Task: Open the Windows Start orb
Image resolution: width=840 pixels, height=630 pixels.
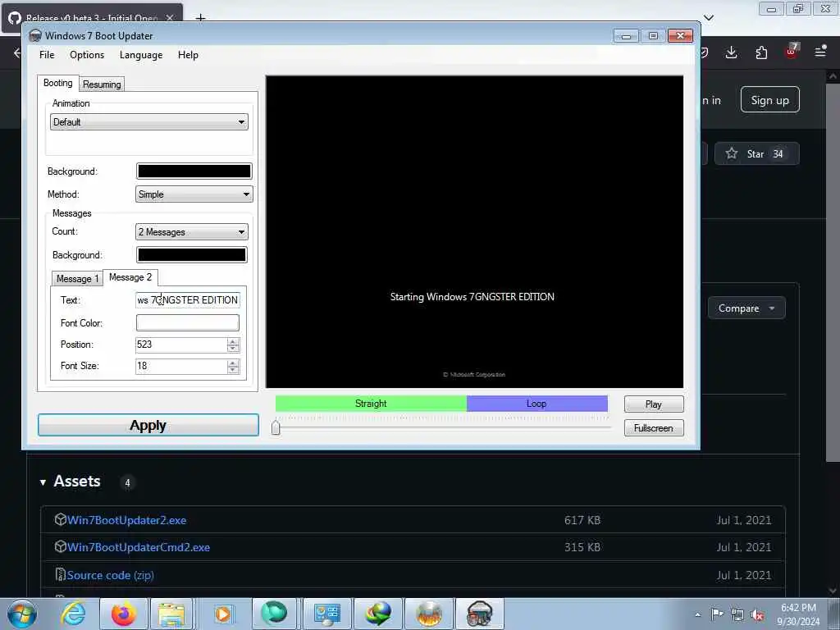Action: (22, 614)
